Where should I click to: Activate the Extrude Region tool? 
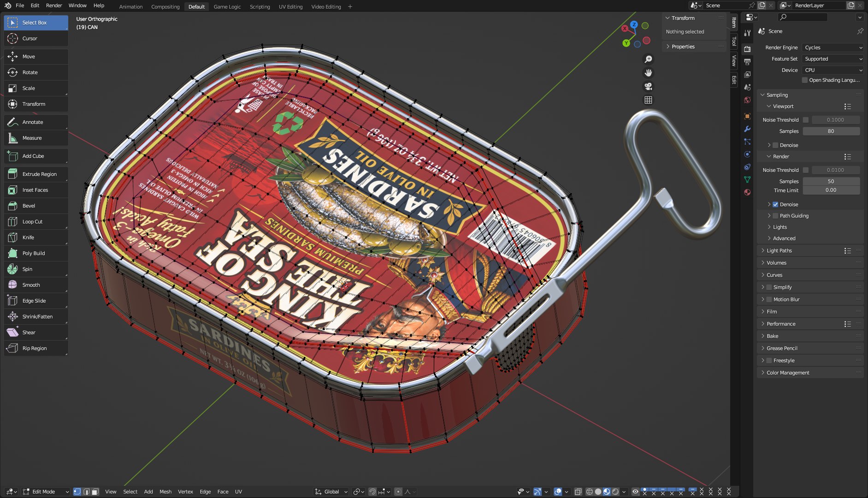(x=36, y=174)
